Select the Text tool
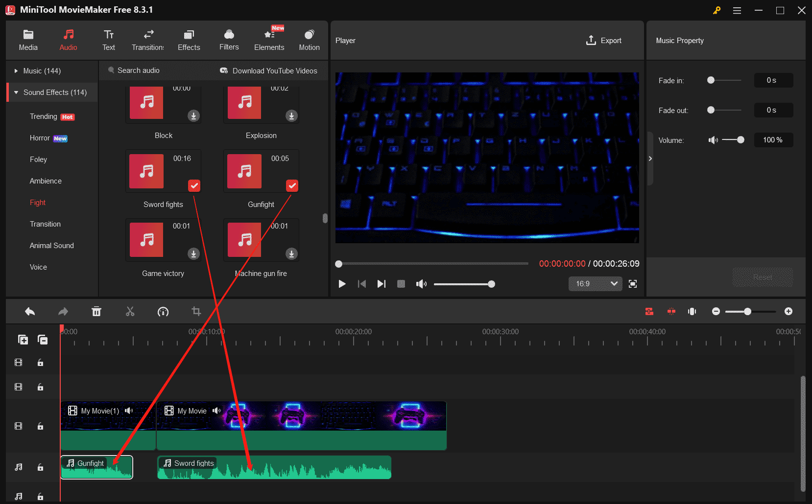 (x=108, y=39)
